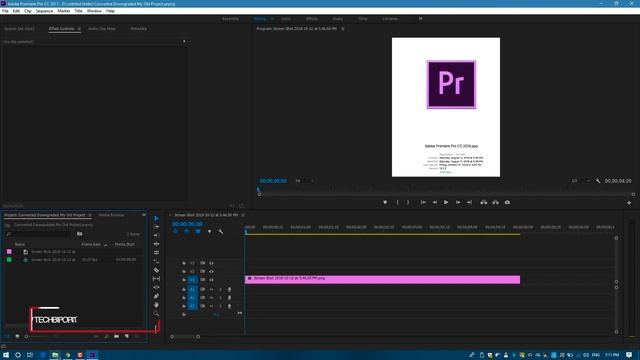The height and width of the screenshot is (360, 640).
Task: Switch to Audio Clip Mixer tab
Action: [x=102, y=29]
